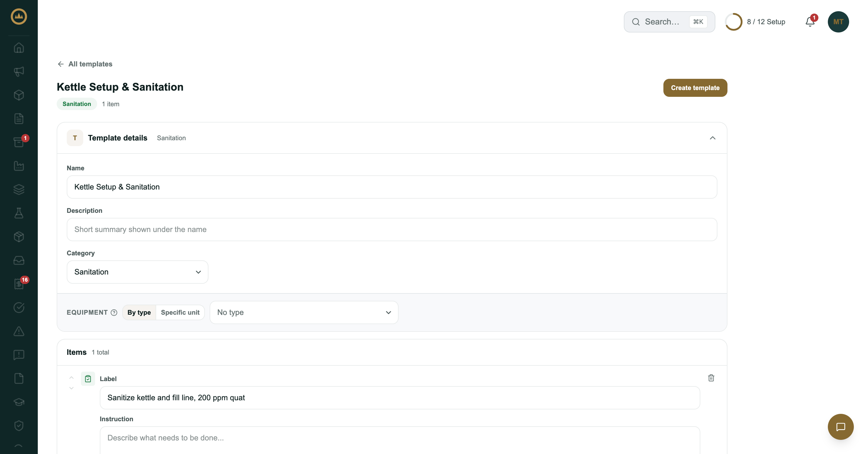
Task: Select the Specific unit equipment option
Action: pos(180,313)
